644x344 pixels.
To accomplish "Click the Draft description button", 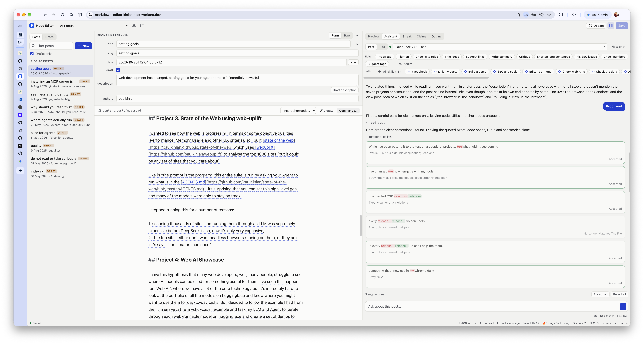I will pyautogui.click(x=345, y=90).
